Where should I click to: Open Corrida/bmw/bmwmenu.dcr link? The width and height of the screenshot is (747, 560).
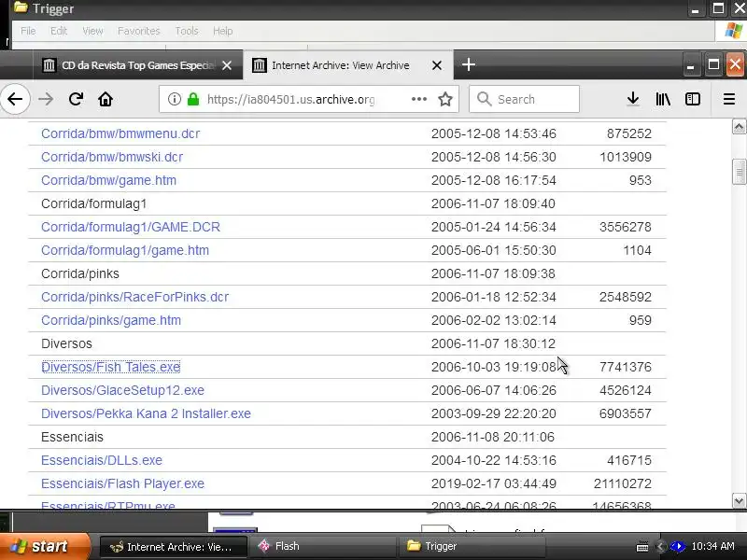pyautogui.click(x=120, y=133)
